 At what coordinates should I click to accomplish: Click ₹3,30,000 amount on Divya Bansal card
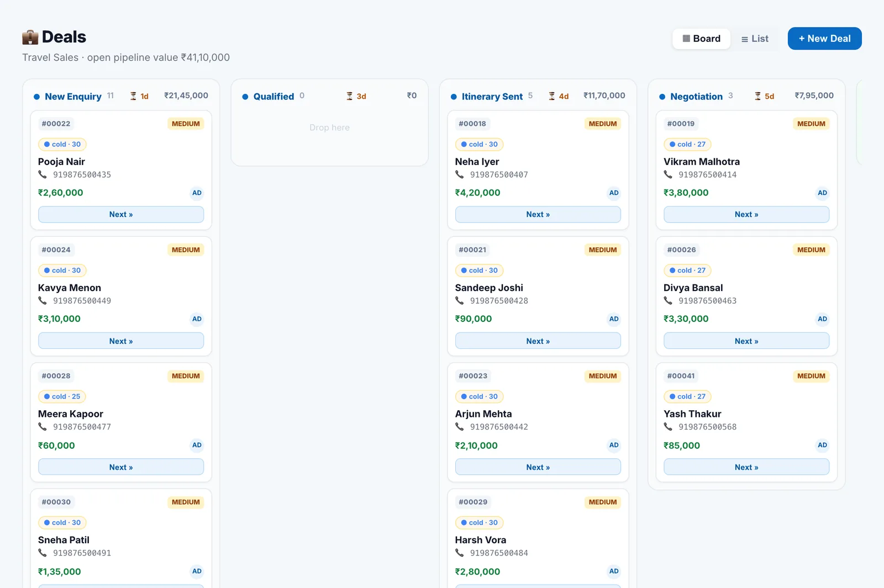point(686,319)
